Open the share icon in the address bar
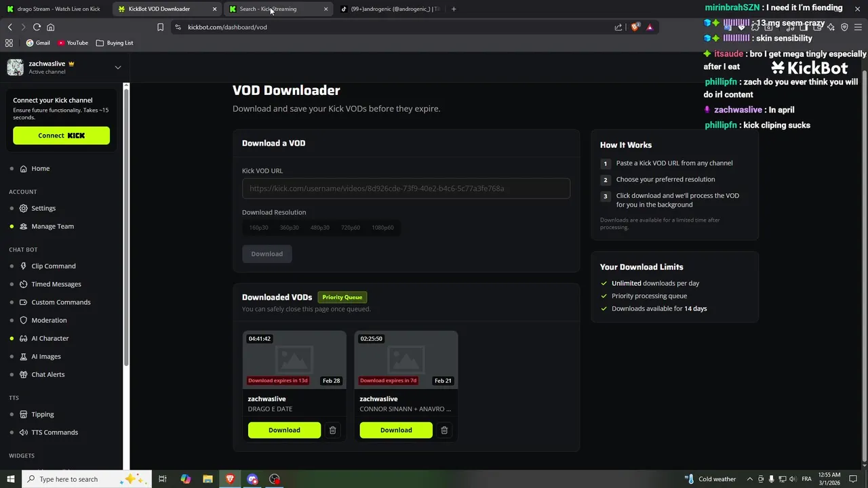The image size is (868, 488). (x=618, y=27)
